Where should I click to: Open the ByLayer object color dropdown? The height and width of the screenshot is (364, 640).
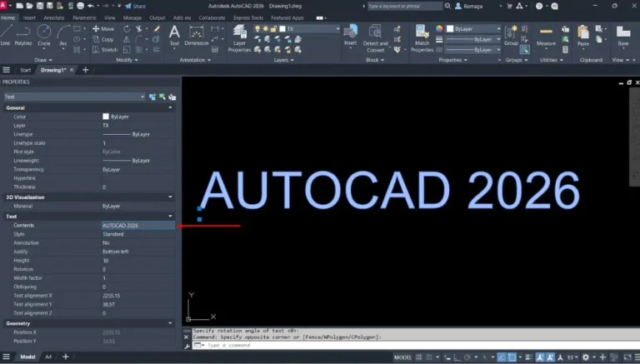[x=473, y=29]
